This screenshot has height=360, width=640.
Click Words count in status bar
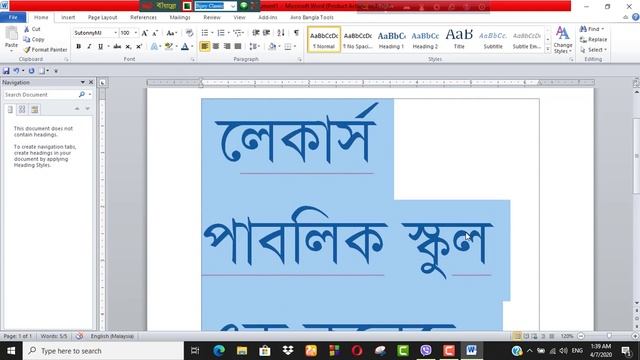53,336
